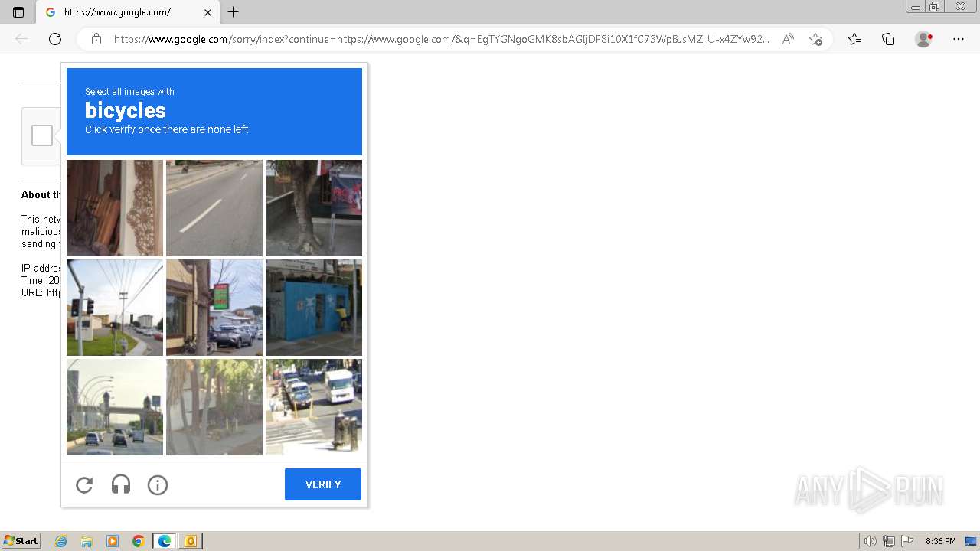The image size is (980, 551).
Task: View site information lock icon
Action: [96, 39]
